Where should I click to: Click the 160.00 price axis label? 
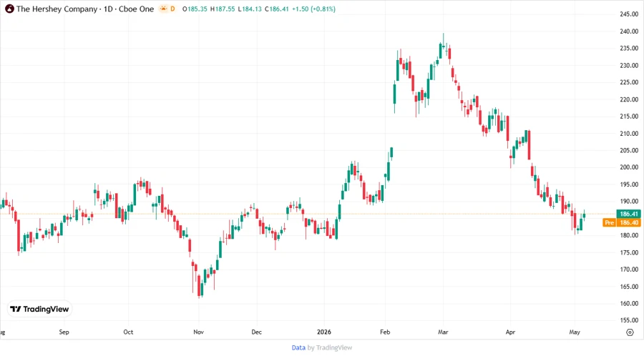tap(629, 304)
